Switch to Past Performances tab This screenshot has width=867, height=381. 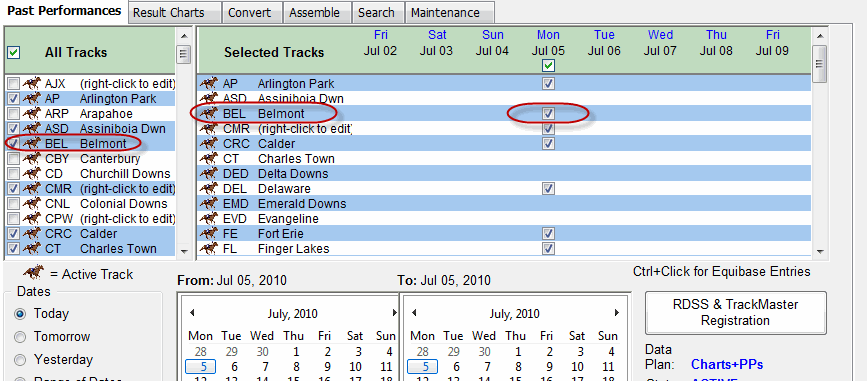[x=64, y=11]
